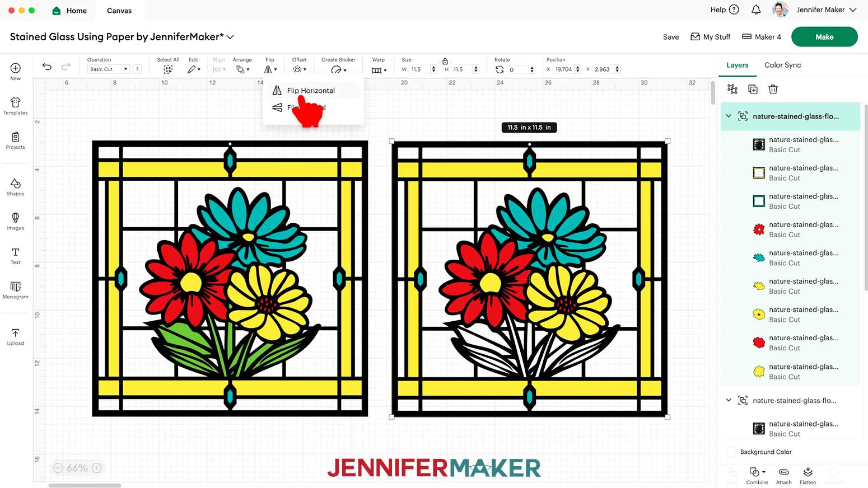Click the Select All icon

(167, 69)
